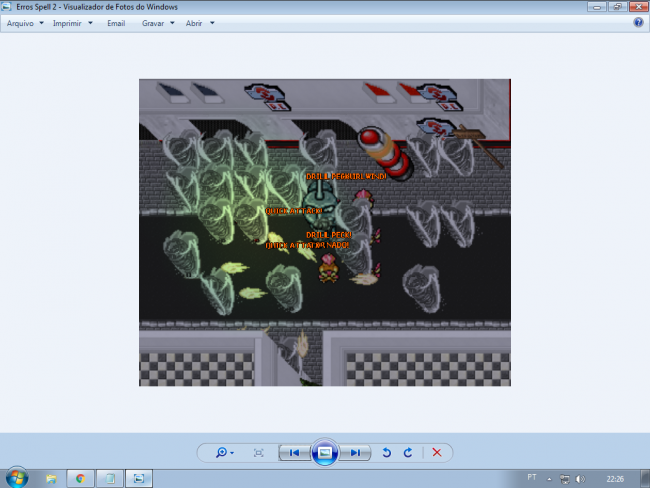Viewport: 650px width, 488px height.
Task: Go to the next photo
Action: [355, 452]
